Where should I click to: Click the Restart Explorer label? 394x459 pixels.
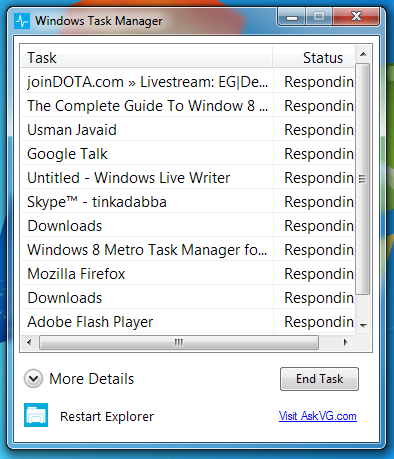click(107, 416)
